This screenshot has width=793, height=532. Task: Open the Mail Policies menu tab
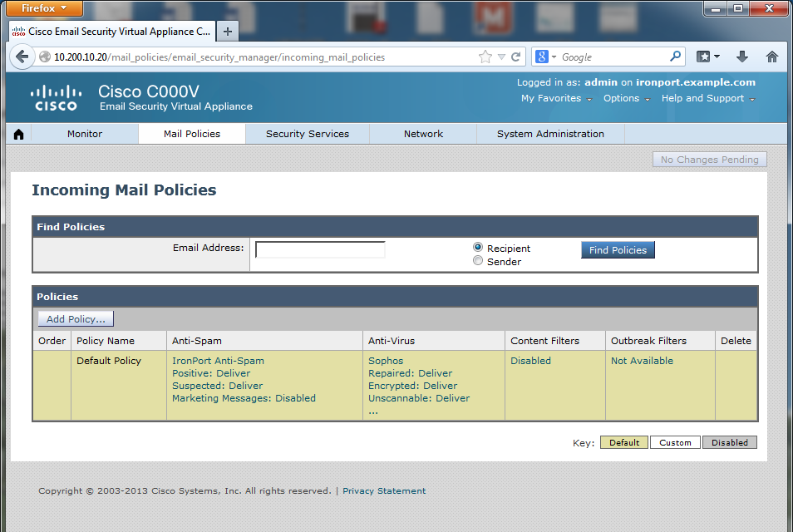point(192,134)
